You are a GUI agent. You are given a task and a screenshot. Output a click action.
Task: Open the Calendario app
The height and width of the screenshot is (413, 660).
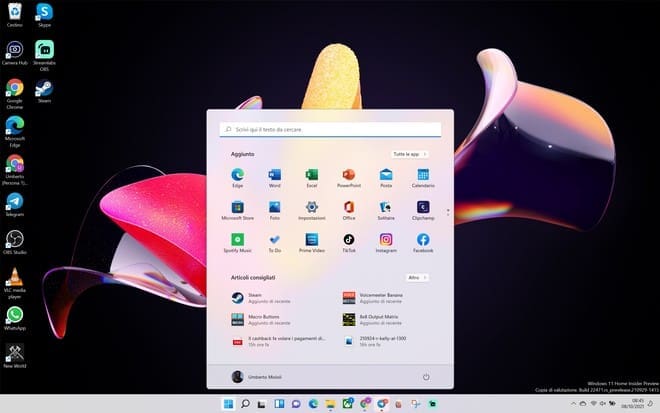pos(423,175)
